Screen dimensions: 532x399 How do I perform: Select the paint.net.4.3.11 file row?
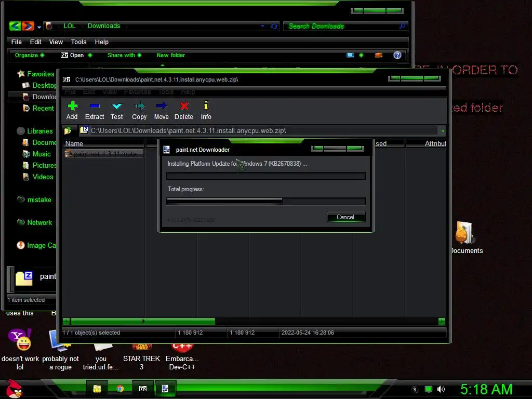[x=104, y=154]
